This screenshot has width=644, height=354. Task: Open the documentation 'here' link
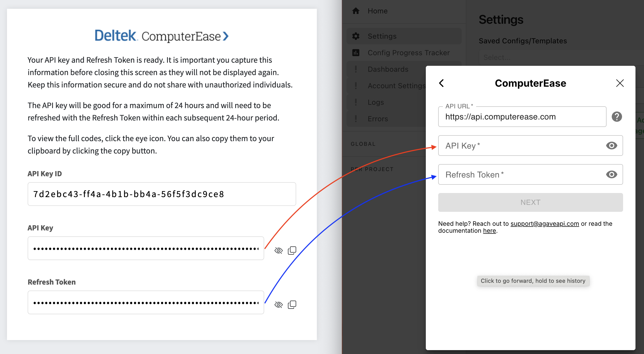pos(489,231)
